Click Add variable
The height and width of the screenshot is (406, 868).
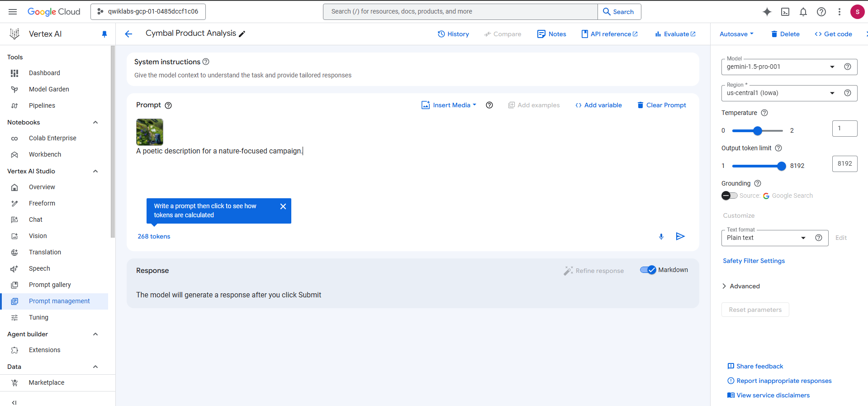click(x=598, y=105)
